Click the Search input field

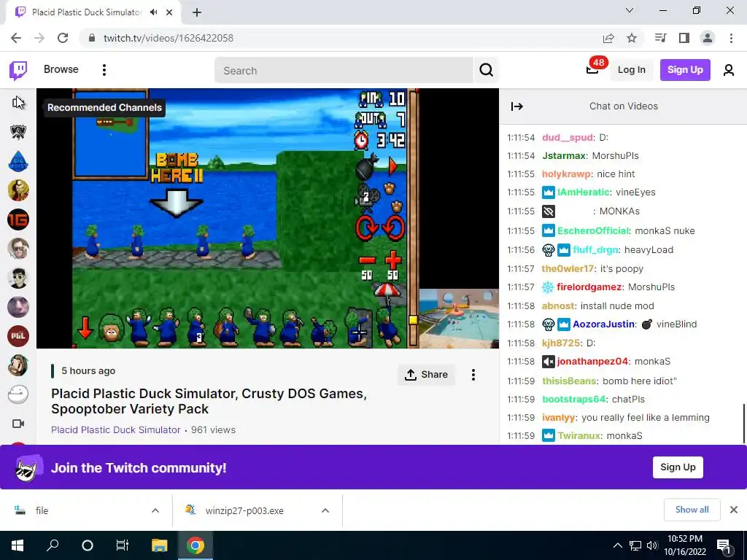coord(344,70)
